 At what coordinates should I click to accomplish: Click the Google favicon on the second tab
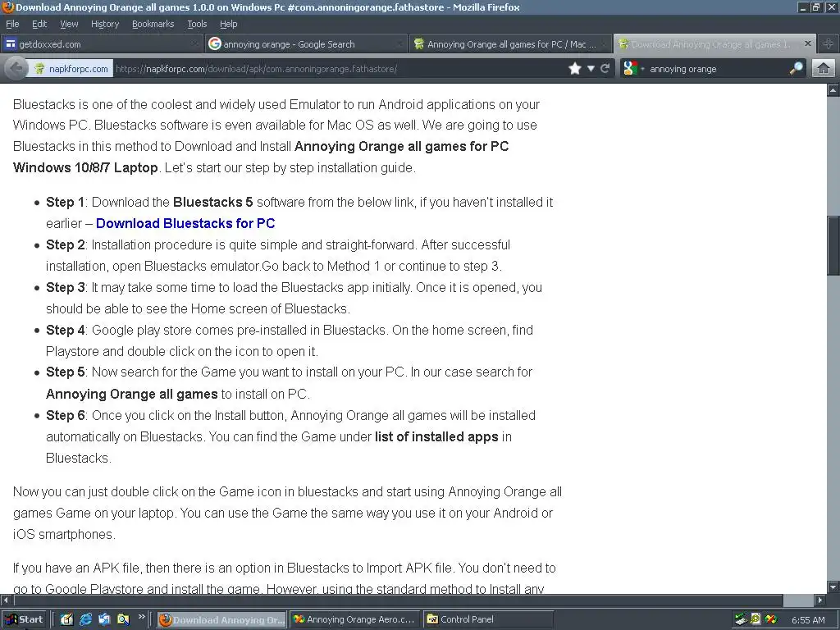(x=215, y=44)
